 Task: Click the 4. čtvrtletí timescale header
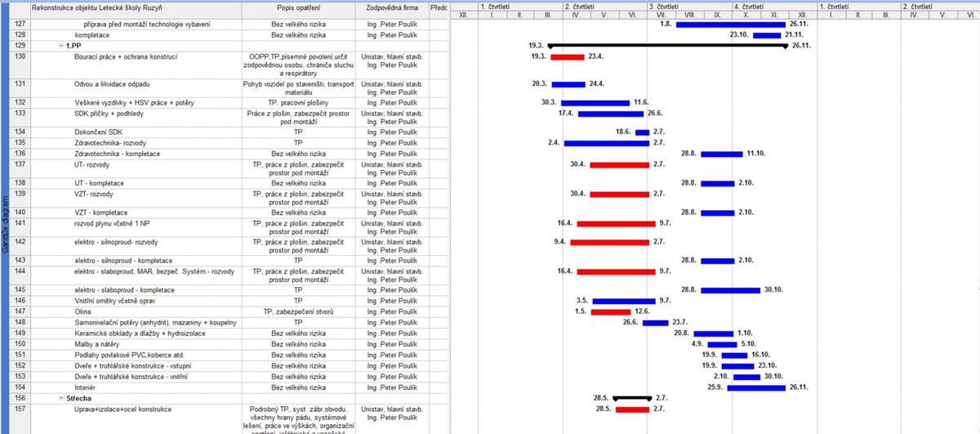pyautogui.click(x=773, y=6)
